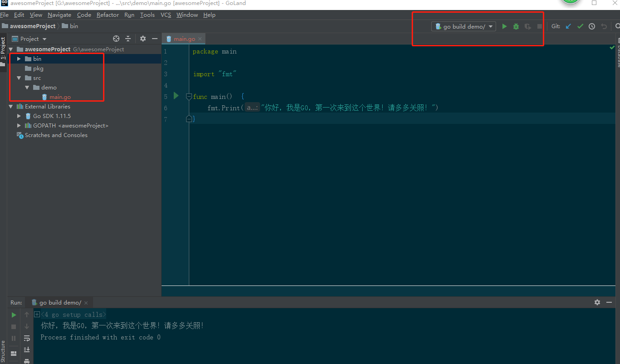Collapse the src folder in the tree
Image resolution: width=620 pixels, height=364 pixels.
point(19,78)
